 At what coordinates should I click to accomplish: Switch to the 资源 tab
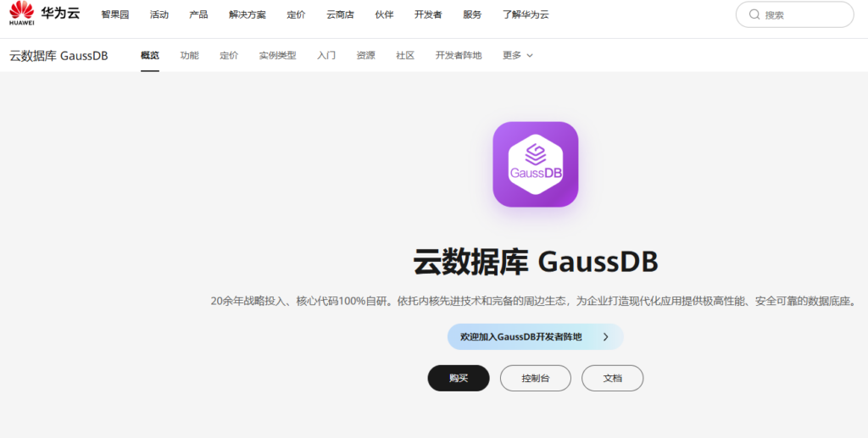(x=365, y=55)
